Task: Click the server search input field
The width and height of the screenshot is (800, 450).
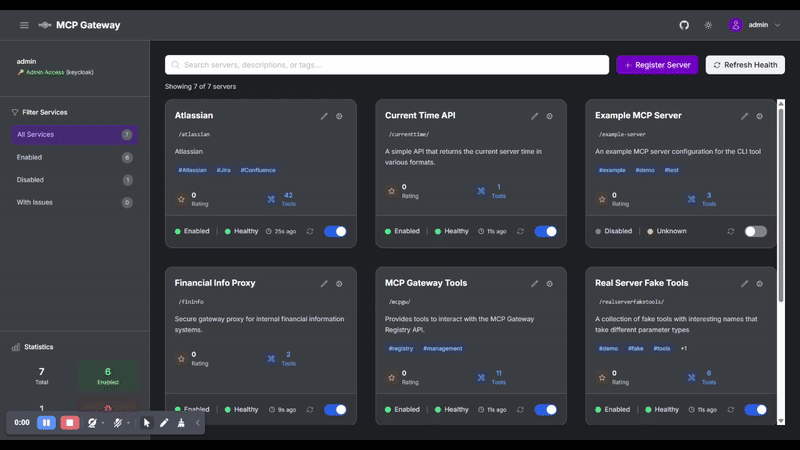Action: [x=387, y=65]
